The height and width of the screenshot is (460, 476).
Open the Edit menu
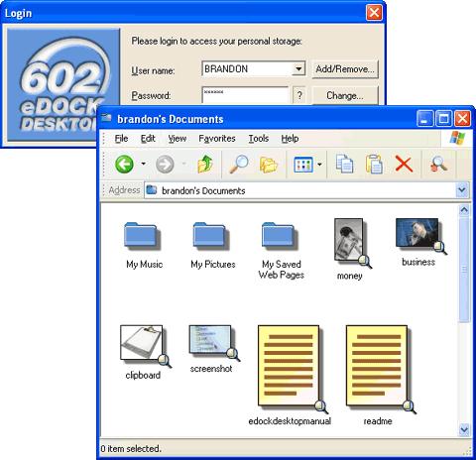point(148,138)
